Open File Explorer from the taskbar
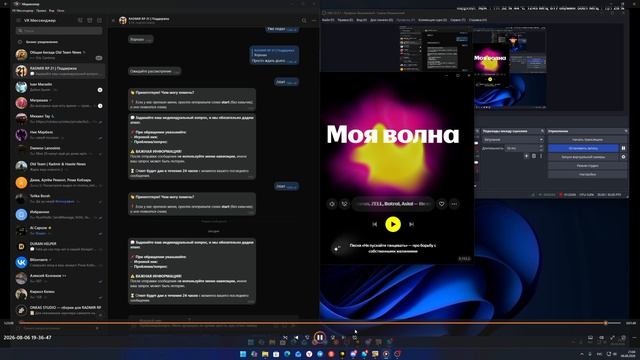 tap(265, 354)
